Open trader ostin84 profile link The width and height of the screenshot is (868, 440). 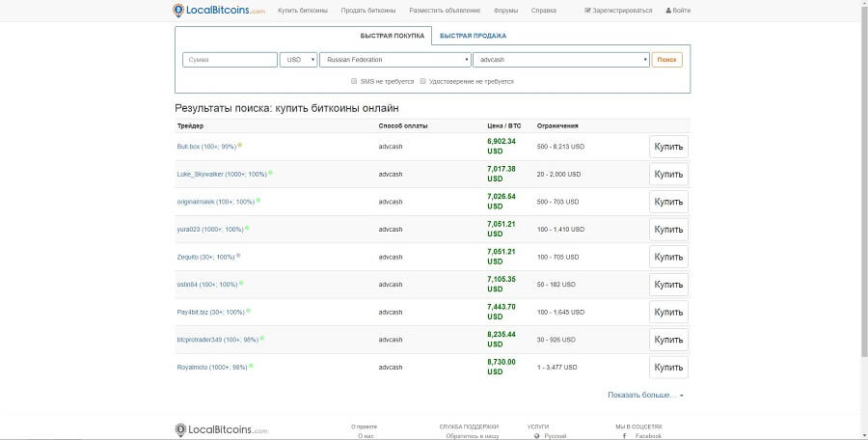[x=207, y=285]
